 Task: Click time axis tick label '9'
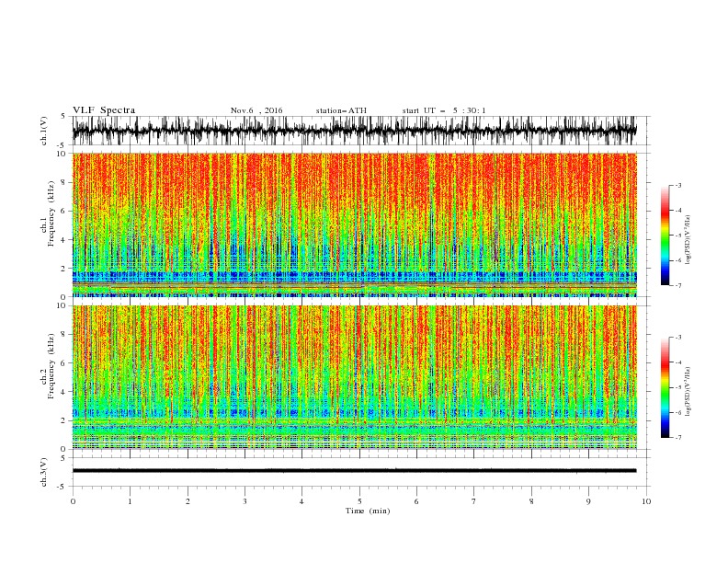tap(588, 501)
